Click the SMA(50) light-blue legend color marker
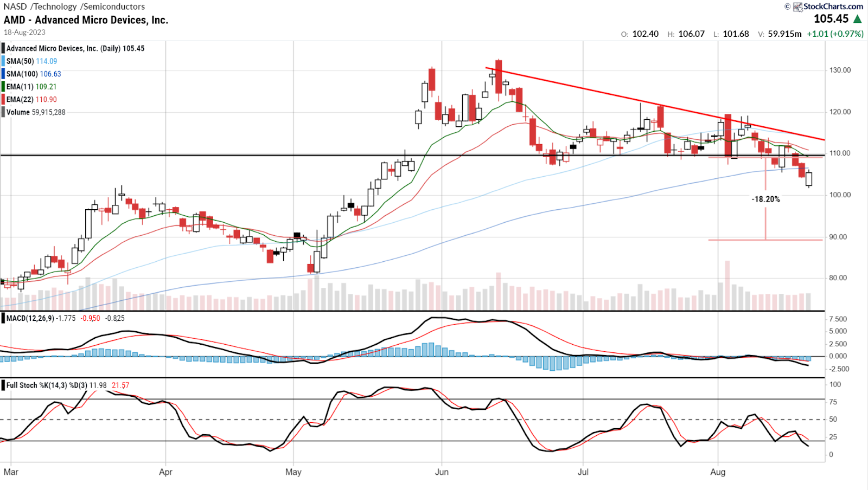Viewport: 868px width, 490px height. coord(3,61)
